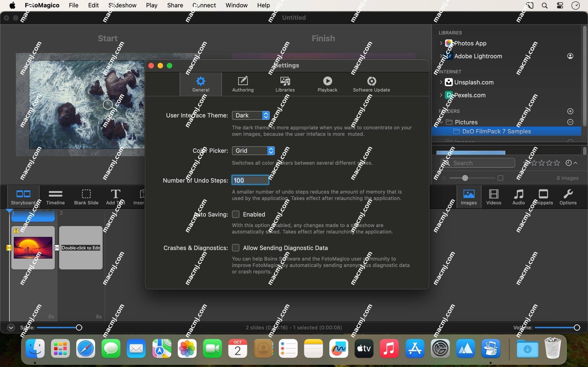Screen dimensions: 588x367
Task: Check the Auto Saving Enabled box
Action: [236, 214]
